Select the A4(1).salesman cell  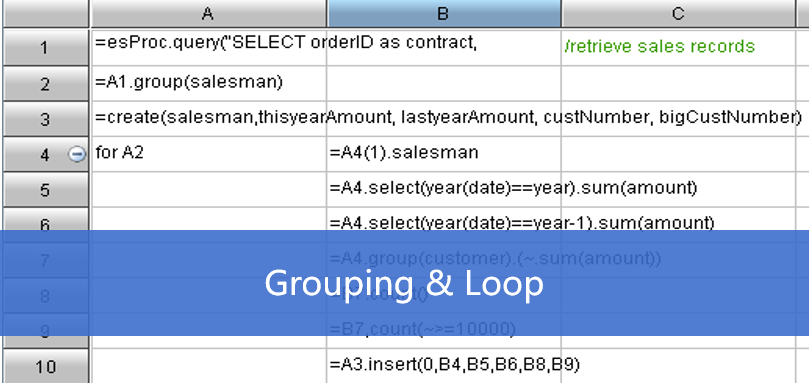pos(444,154)
